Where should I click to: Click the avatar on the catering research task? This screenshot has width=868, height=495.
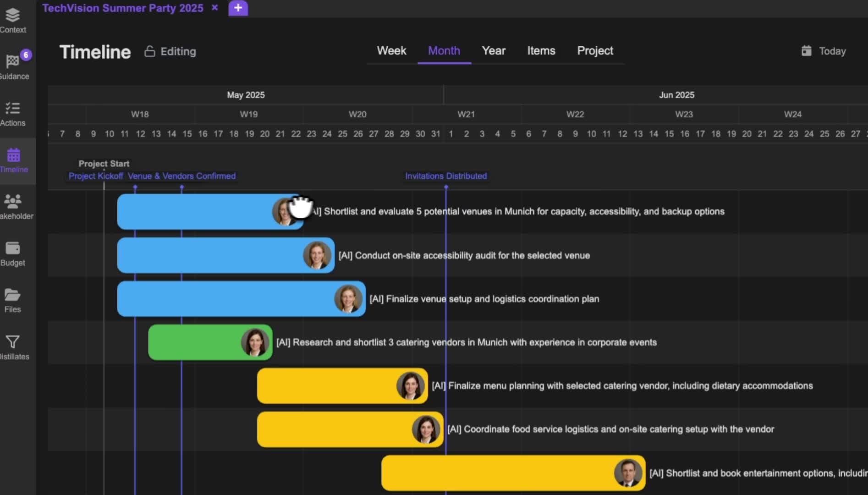point(255,342)
